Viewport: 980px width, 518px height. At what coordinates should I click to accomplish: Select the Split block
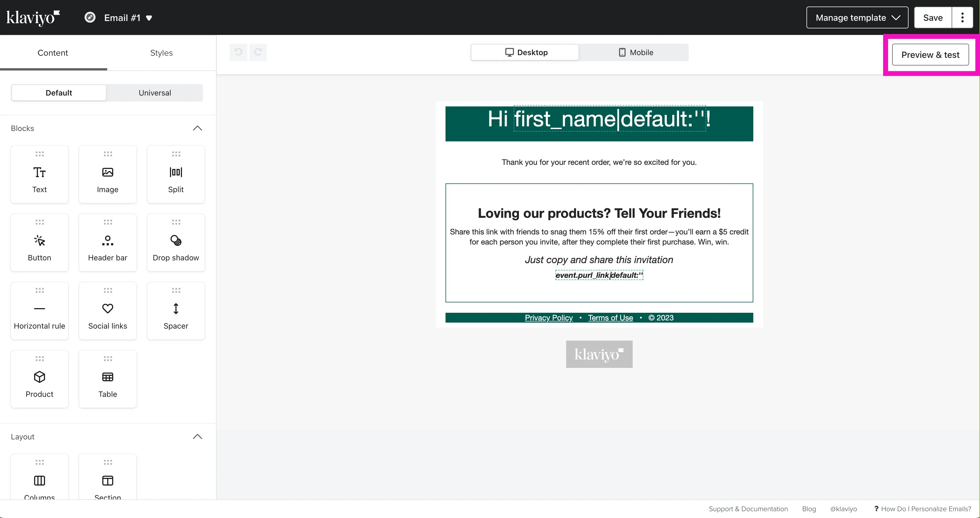point(176,174)
